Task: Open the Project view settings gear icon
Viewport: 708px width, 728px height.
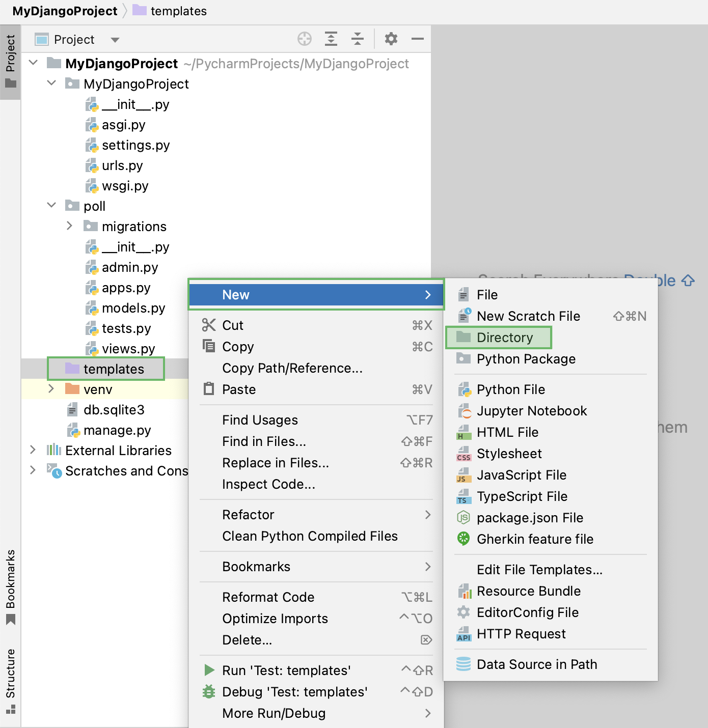Action: pos(391,39)
